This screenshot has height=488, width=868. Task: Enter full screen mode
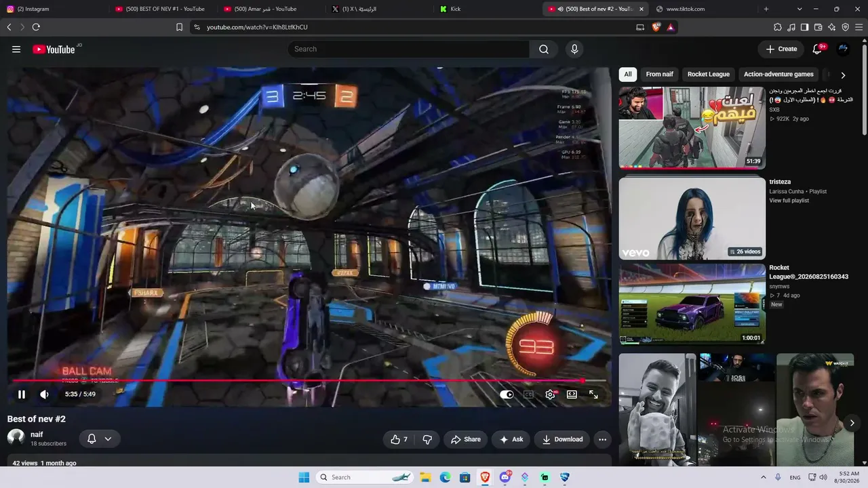pyautogui.click(x=593, y=394)
